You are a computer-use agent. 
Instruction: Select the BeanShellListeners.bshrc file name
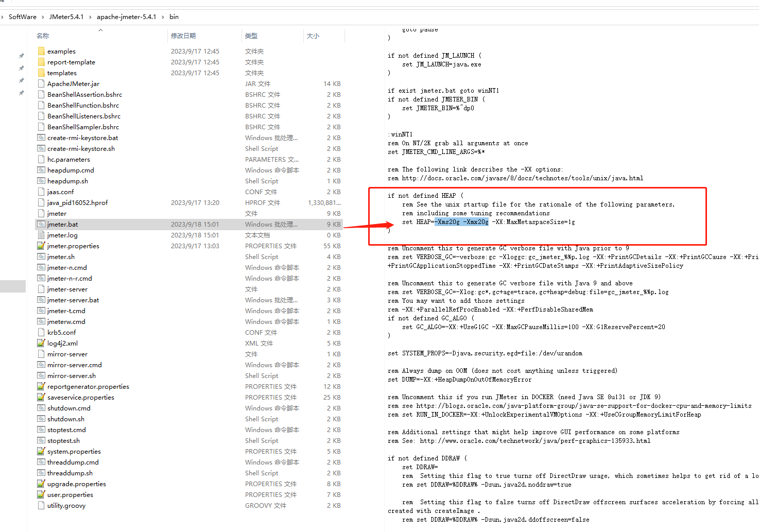click(84, 116)
